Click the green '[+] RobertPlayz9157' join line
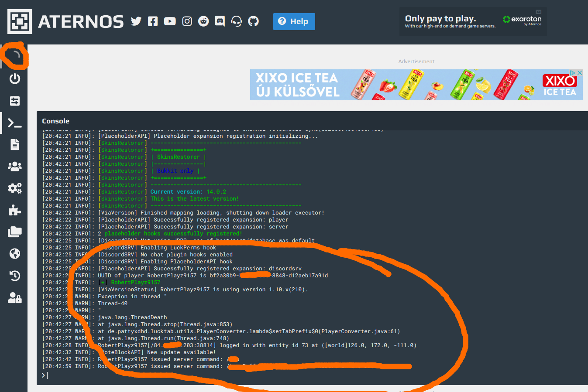 (x=101, y=283)
